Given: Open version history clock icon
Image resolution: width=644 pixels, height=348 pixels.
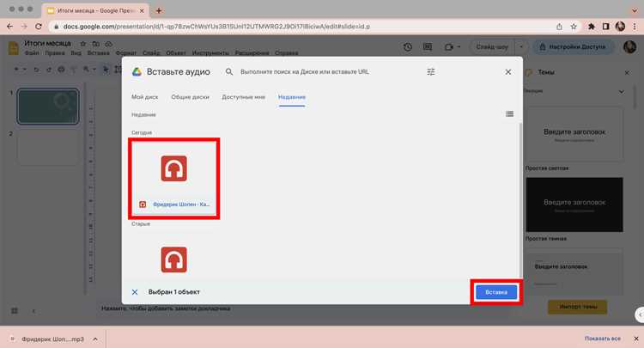Looking at the screenshot, I should [x=407, y=47].
